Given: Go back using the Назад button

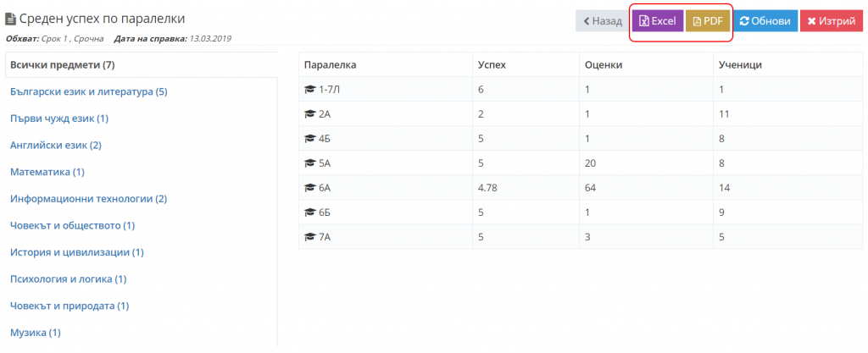Looking at the screenshot, I should [x=602, y=21].
